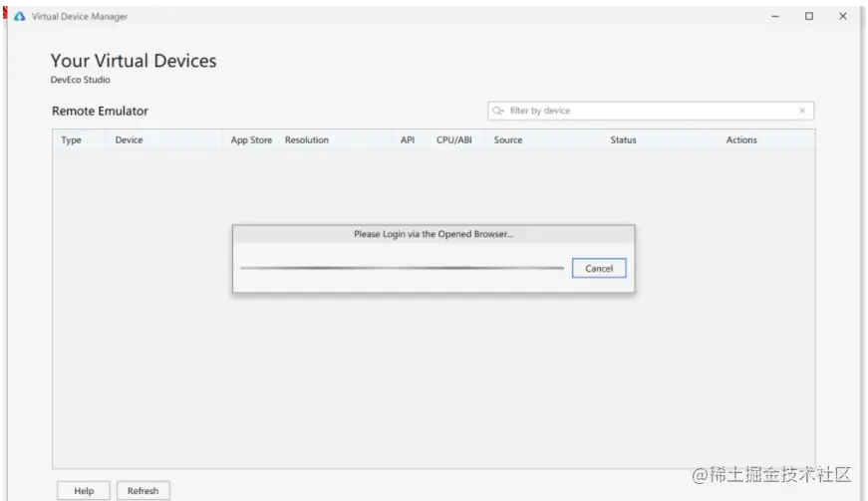This screenshot has width=868, height=501.
Task: Click the 'Please Login via the Opened Browser' title
Action: (434, 234)
